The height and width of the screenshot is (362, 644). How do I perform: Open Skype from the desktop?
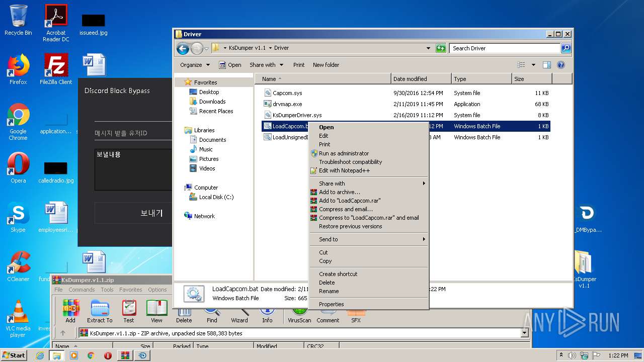pyautogui.click(x=18, y=217)
